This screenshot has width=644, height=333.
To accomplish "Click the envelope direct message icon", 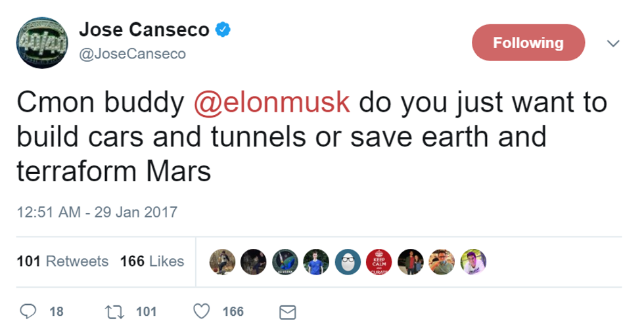I will click(287, 312).
